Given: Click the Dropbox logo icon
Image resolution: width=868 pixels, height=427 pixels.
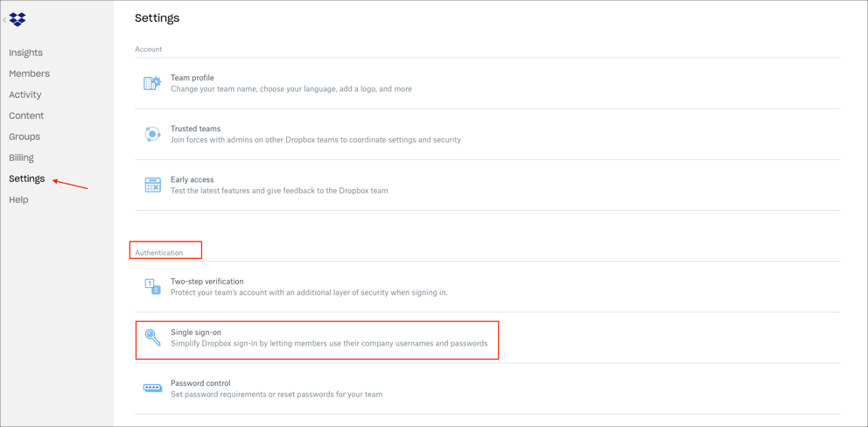Looking at the screenshot, I should [17, 19].
